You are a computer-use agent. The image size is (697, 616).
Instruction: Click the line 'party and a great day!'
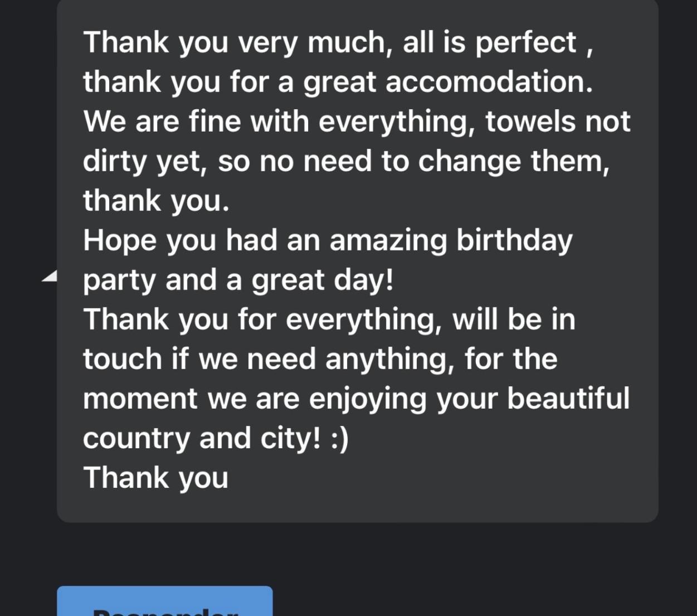238,280
